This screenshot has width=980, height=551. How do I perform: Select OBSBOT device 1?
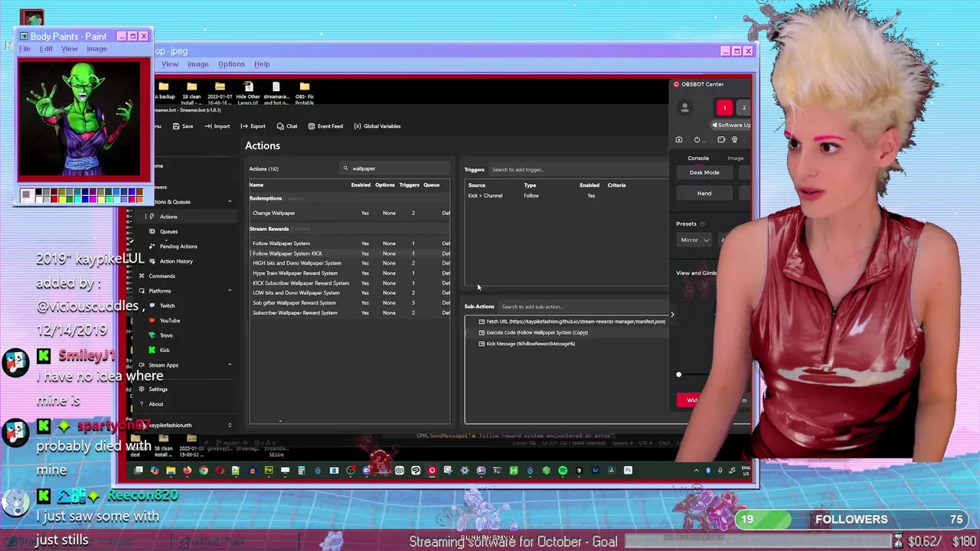pyautogui.click(x=724, y=108)
